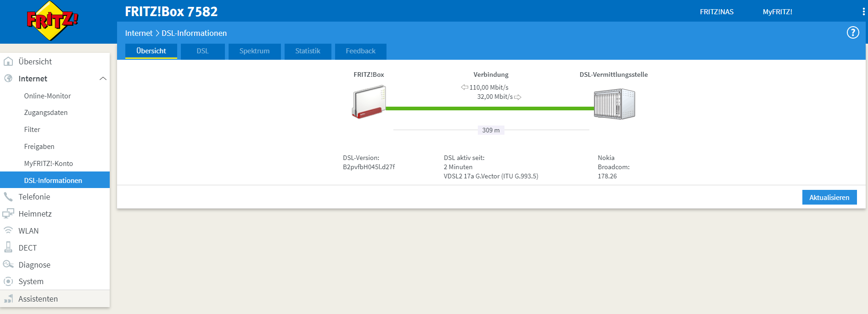Click the Internet globe icon
This screenshot has height=314, width=868.
(8, 78)
